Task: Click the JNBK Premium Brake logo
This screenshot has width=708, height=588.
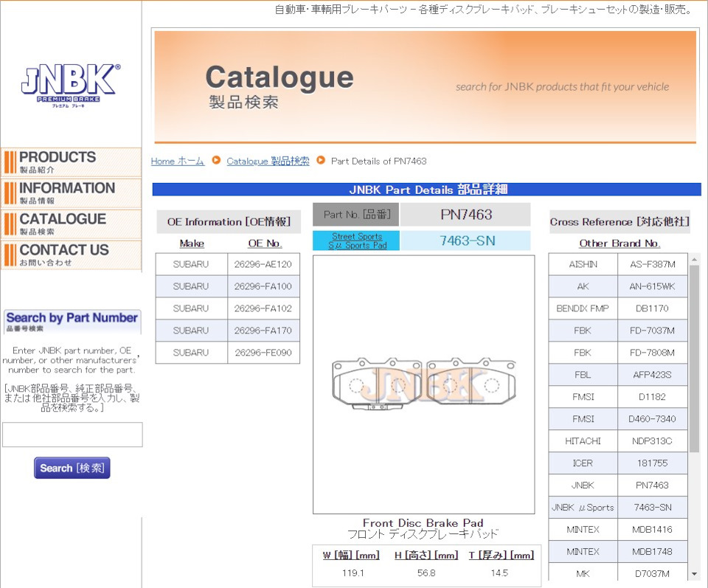Action: coord(71,86)
